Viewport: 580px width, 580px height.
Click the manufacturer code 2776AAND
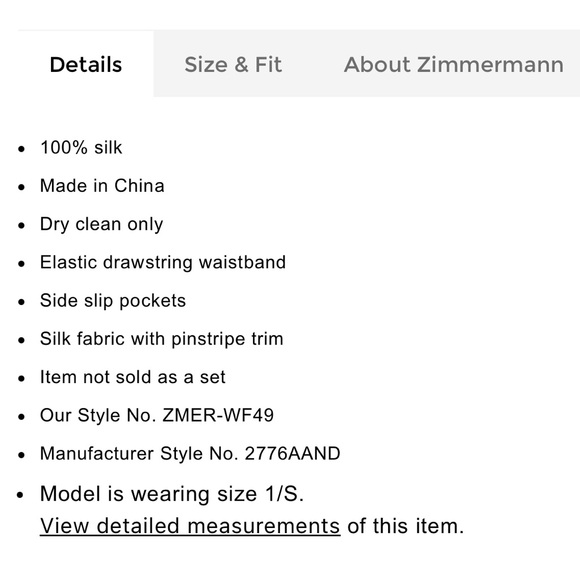click(292, 453)
